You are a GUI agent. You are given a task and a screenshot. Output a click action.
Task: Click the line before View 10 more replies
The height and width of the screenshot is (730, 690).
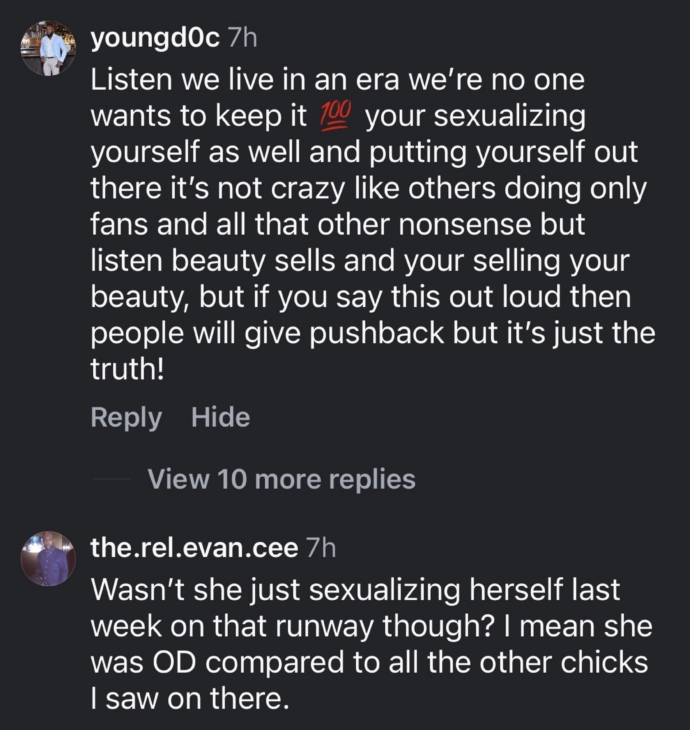111,480
